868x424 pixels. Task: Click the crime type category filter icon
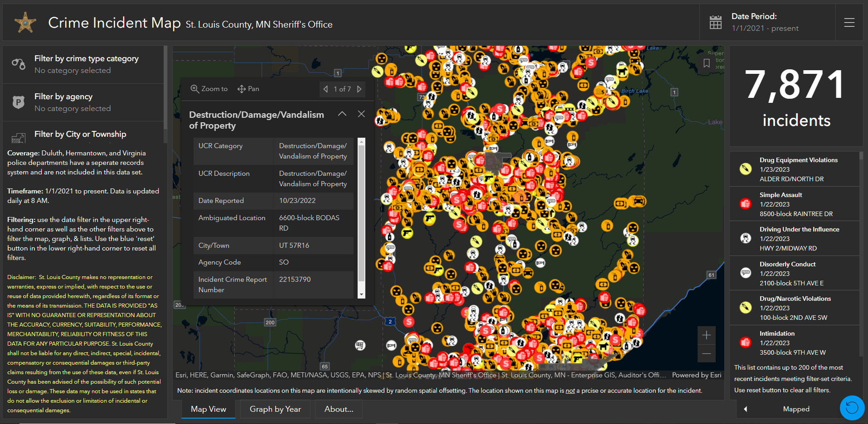[19, 64]
